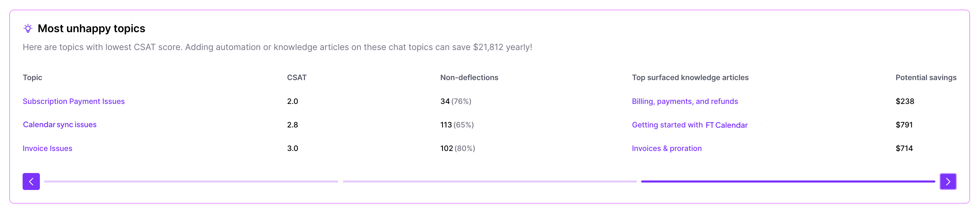Open Subscription Payment Issues topic
Screen dimensions: 980x215
[74, 101]
